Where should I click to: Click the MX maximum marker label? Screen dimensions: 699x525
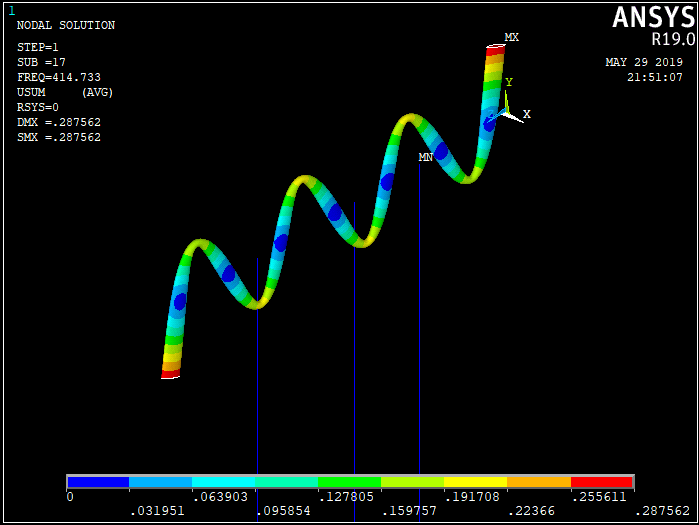click(512, 37)
